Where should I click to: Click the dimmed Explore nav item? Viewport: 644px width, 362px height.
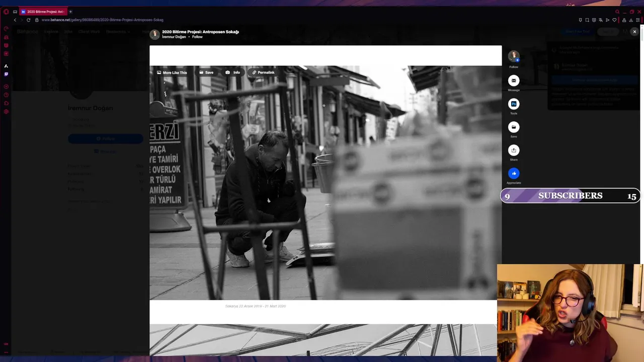51,32
